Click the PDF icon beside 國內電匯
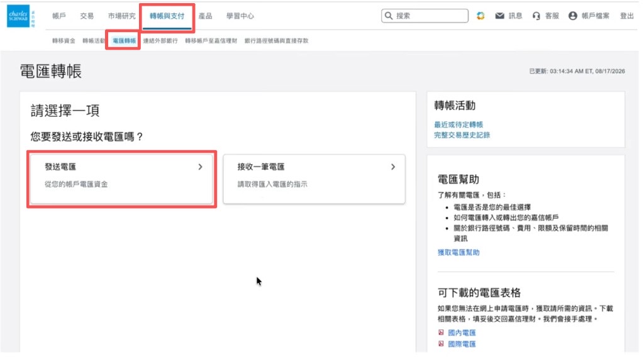The image size is (644, 357). 441,332
